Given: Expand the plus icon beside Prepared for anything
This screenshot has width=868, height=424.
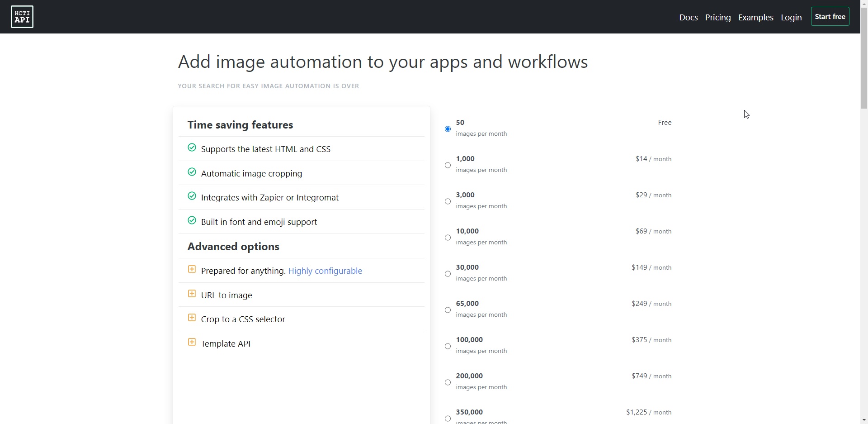Looking at the screenshot, I should click(192, 269).
